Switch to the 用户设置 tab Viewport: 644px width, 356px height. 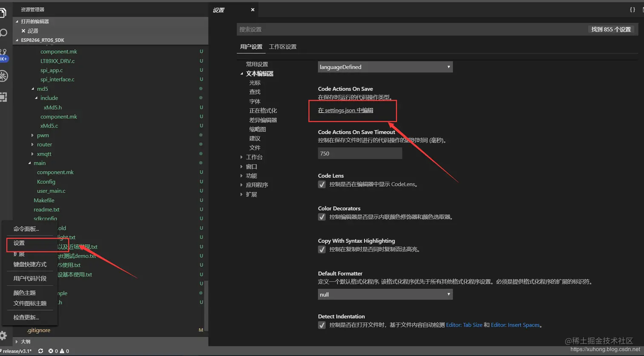click(x=251, y=46)
